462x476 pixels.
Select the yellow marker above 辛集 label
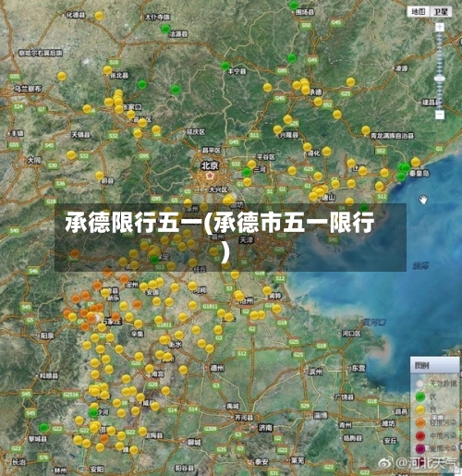coord(138,323)
